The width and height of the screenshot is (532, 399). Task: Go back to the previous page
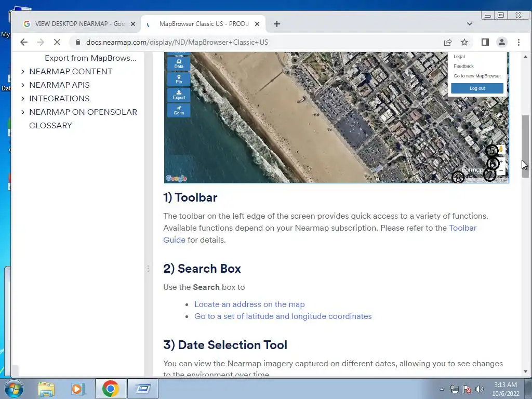click(x=24, y=42)
